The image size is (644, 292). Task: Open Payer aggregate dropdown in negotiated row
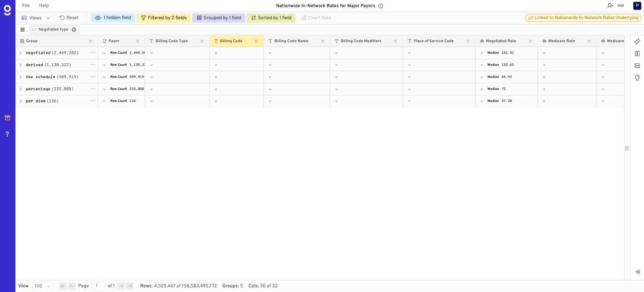click(x=104, y=53)
